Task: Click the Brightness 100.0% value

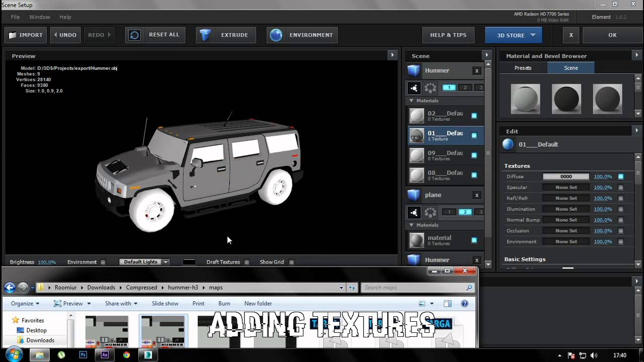Action: pyautogui.click(x=47, y=262)
